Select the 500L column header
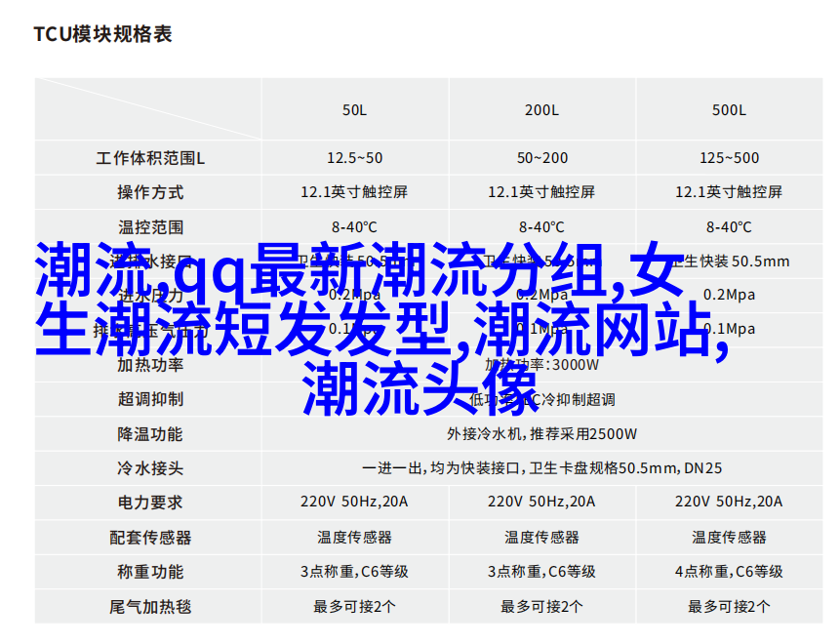 (x=729, y=110)
